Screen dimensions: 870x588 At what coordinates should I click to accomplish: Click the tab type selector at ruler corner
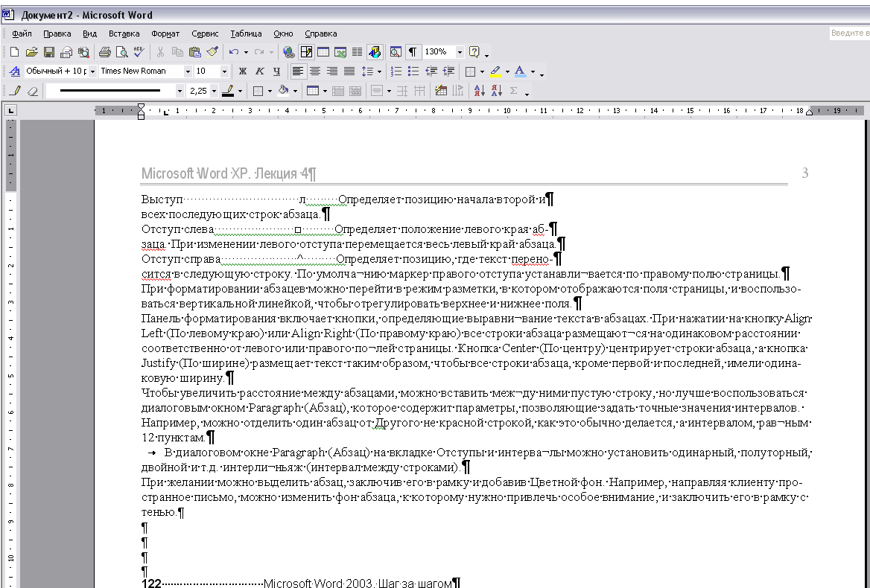[x=10, y=111]
